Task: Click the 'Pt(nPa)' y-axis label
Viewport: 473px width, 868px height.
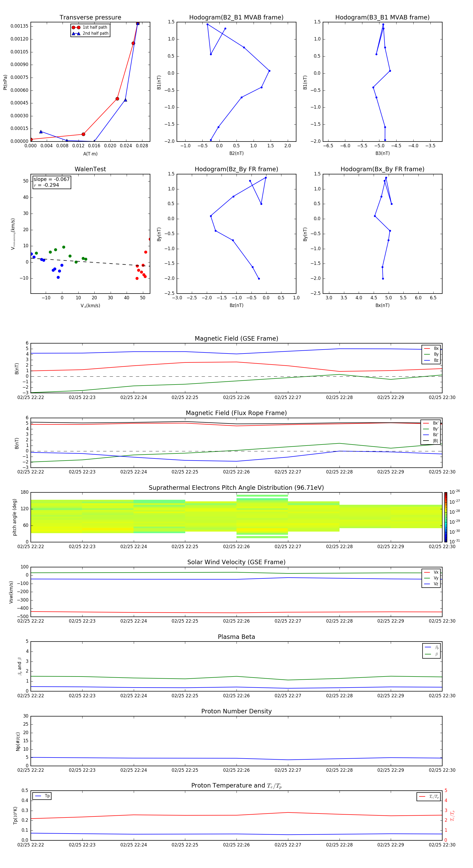Action: (x=5, y=82)
